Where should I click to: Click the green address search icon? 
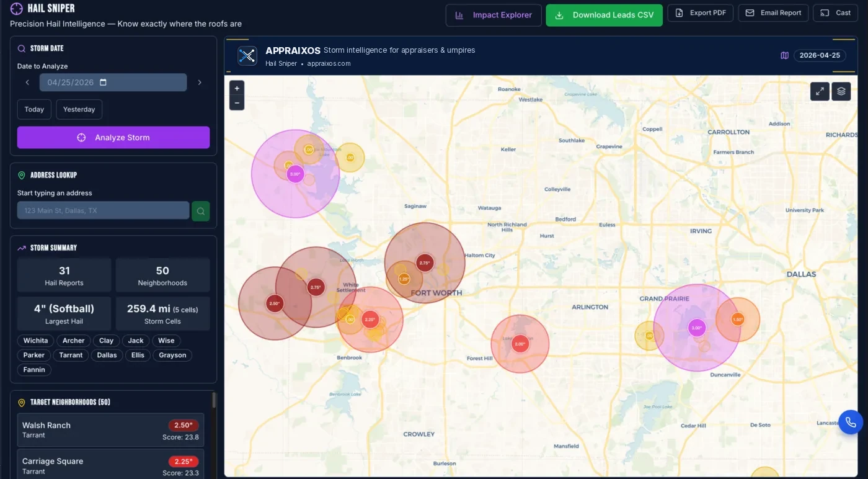pos(200,211)
